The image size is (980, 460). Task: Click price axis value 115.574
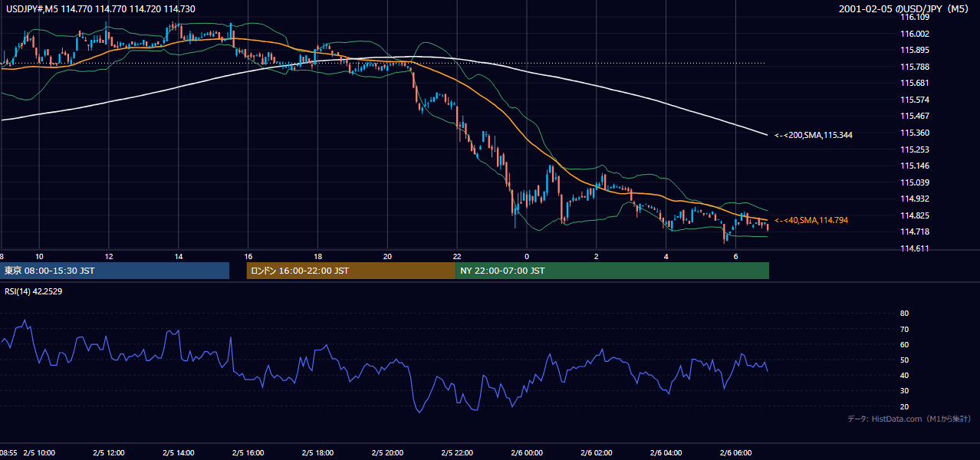916,100
